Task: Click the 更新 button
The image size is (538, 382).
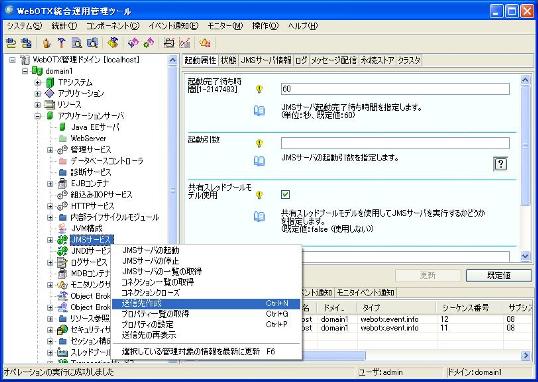Action: (x=428, y=275)
